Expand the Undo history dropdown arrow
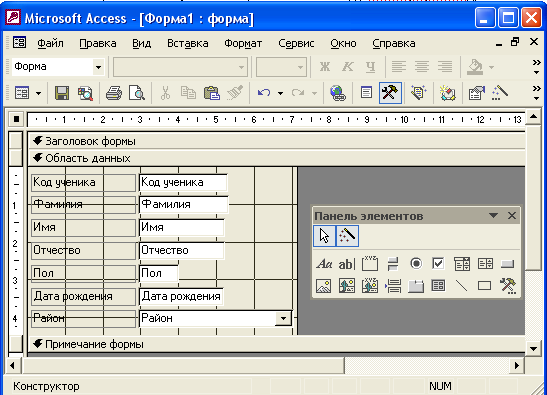 click(280, 93)
